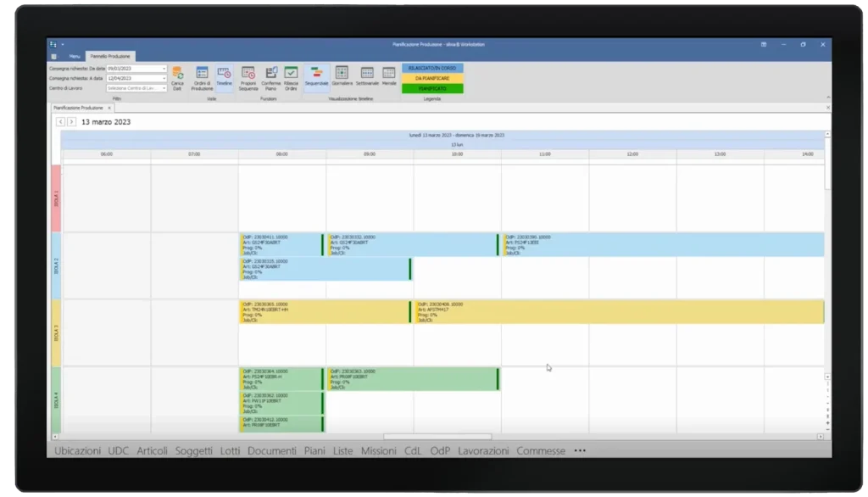The image size is (868, 497).
Task: Open the Menu ribbon tab
Action: (x=75, y=57)
